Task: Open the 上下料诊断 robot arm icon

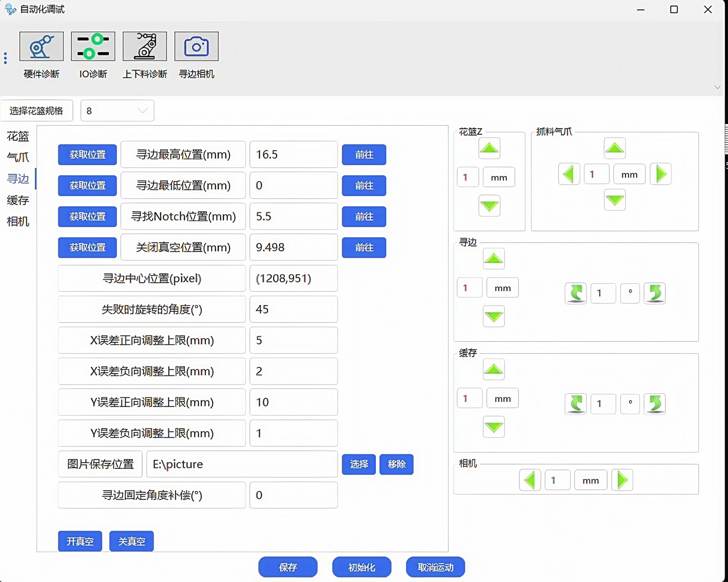Action: coord(144,46)
